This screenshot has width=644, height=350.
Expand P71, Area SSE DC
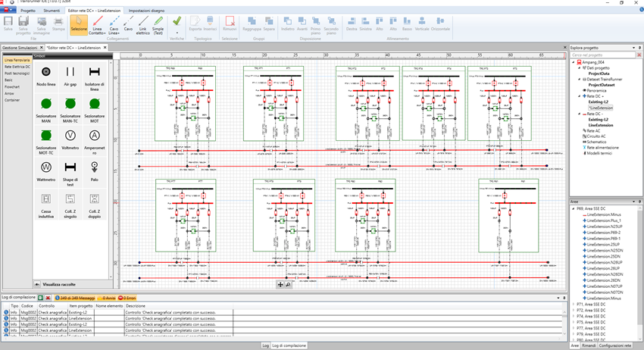pos(574,305)
